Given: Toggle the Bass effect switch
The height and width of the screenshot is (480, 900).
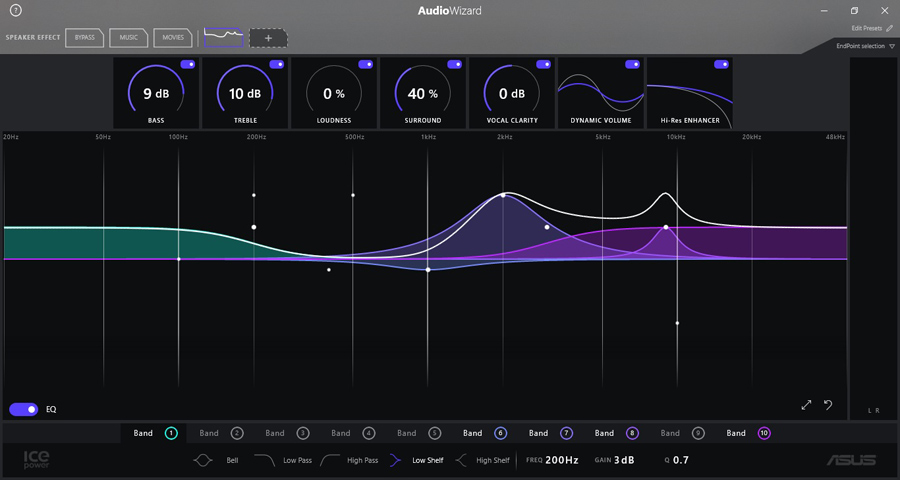Looking at the screenshot, I should click(188, 64).
